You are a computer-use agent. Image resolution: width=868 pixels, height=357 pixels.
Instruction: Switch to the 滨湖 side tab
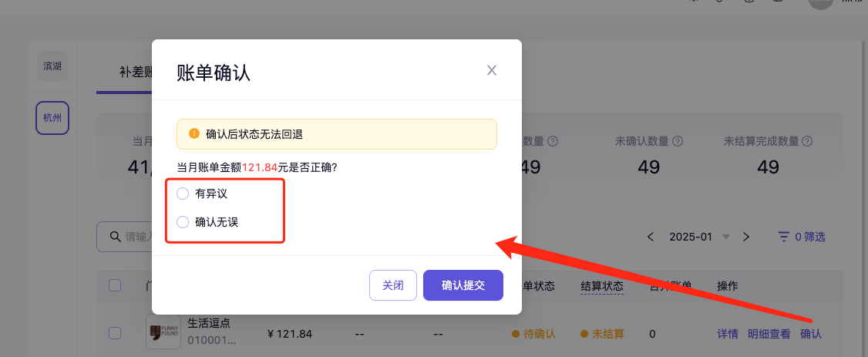tap(52, 66)
